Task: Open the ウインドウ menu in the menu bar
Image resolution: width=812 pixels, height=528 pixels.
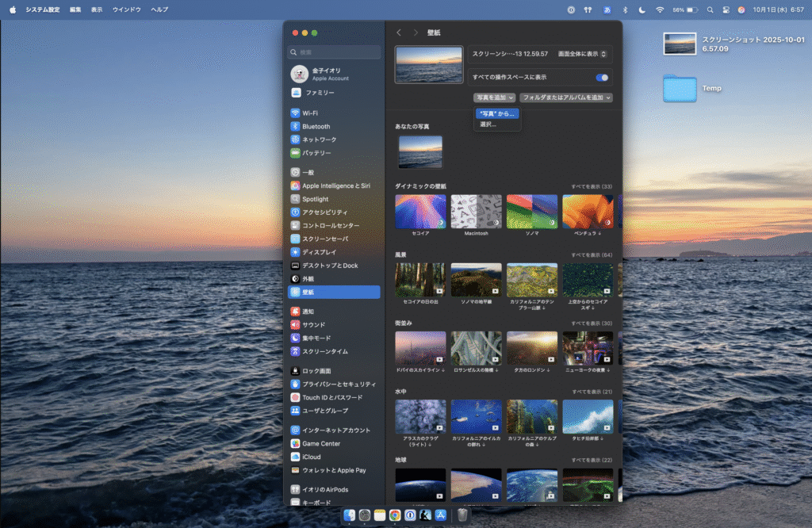Action: 126,10
